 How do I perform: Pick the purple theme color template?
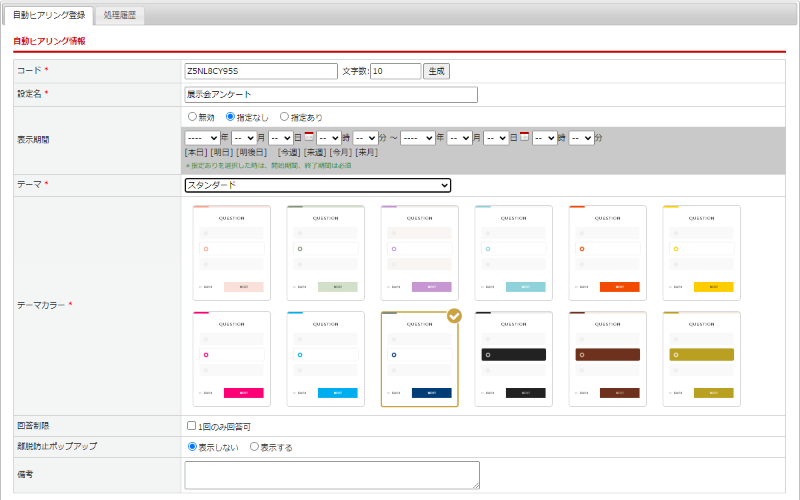(419, 252)
